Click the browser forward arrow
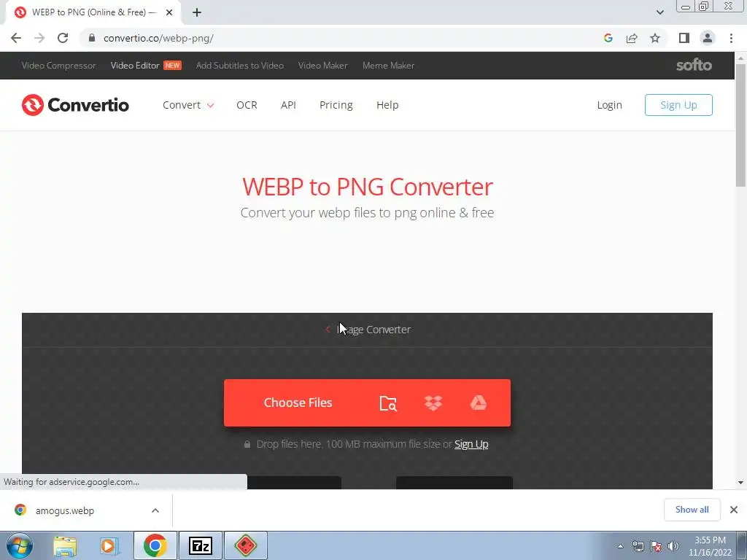This screenshot has height=560, width=747. point(39,38)
